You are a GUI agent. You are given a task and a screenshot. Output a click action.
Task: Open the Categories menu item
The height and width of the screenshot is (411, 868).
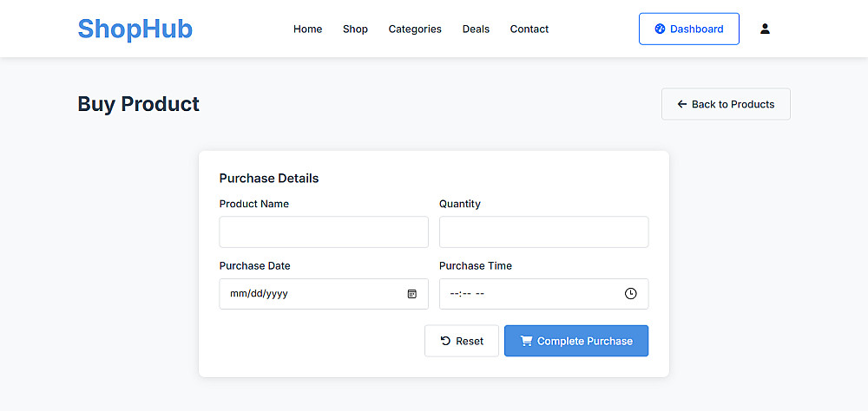pos(415,29)
